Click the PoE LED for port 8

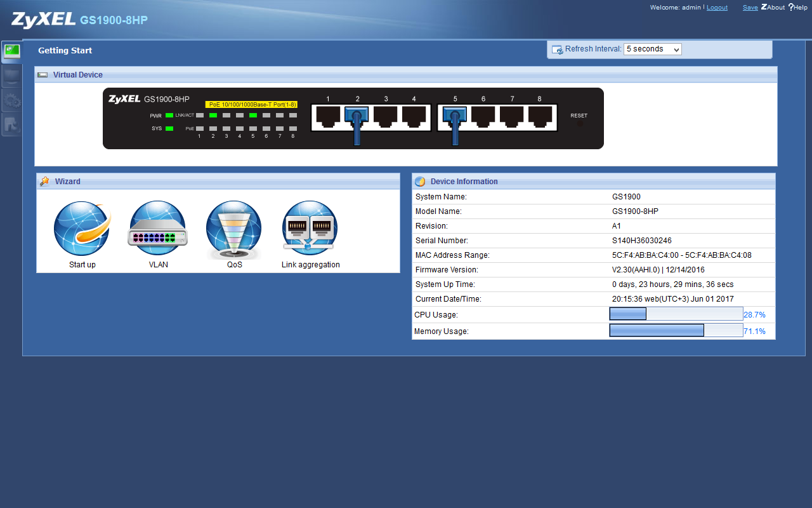point(293,128)
